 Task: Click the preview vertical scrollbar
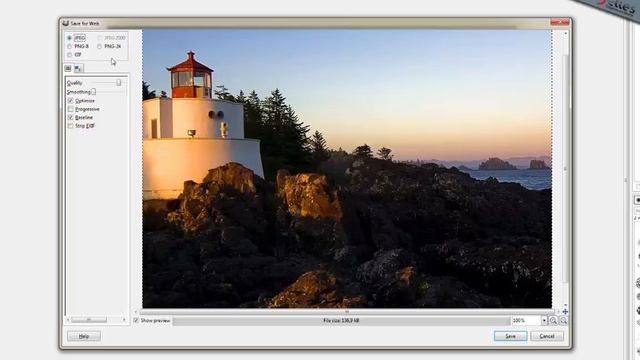(x=565, y=169)
